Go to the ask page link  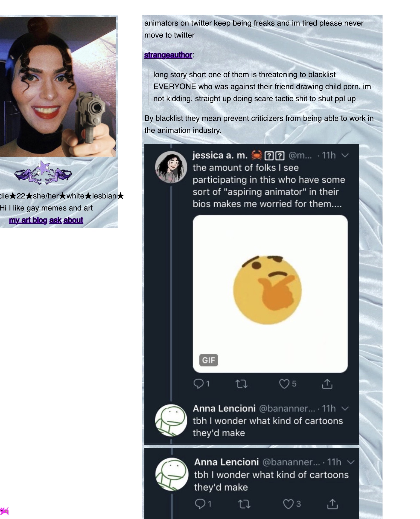55,220
